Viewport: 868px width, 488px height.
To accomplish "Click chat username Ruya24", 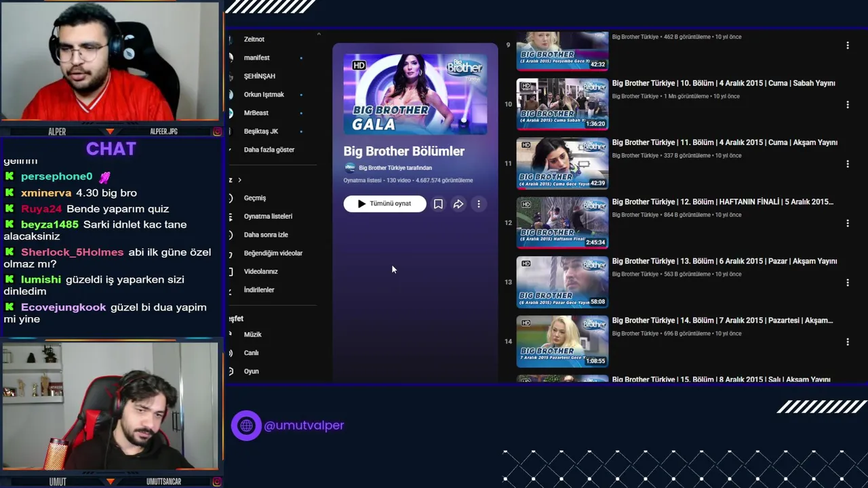I will 41,209.
